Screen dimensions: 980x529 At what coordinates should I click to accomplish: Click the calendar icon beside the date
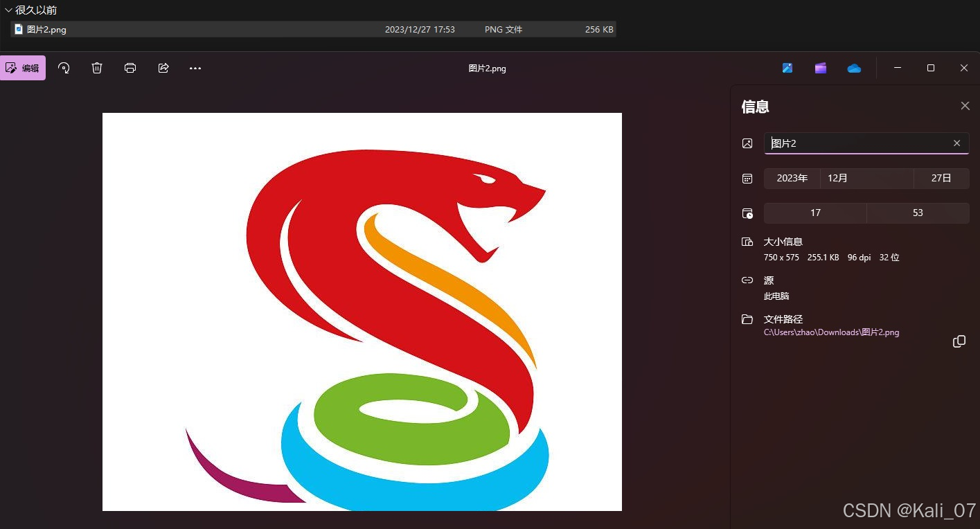coord(747,179)
